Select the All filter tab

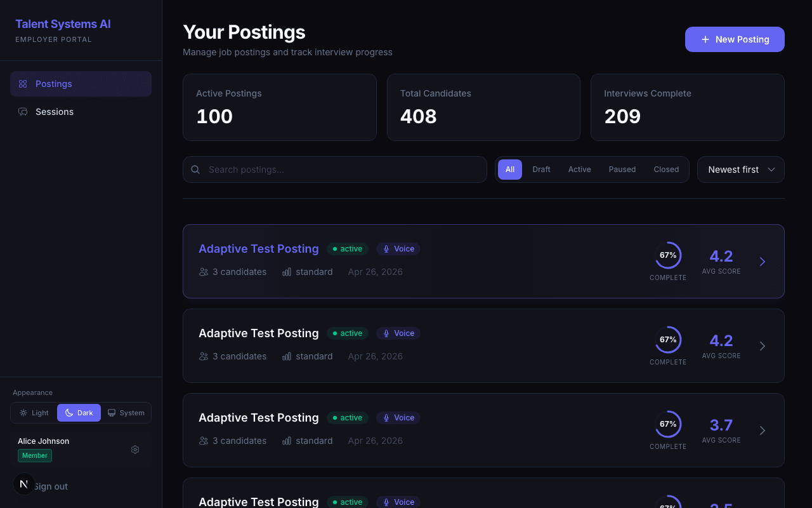pyautogui.click(x=510, y=170)
